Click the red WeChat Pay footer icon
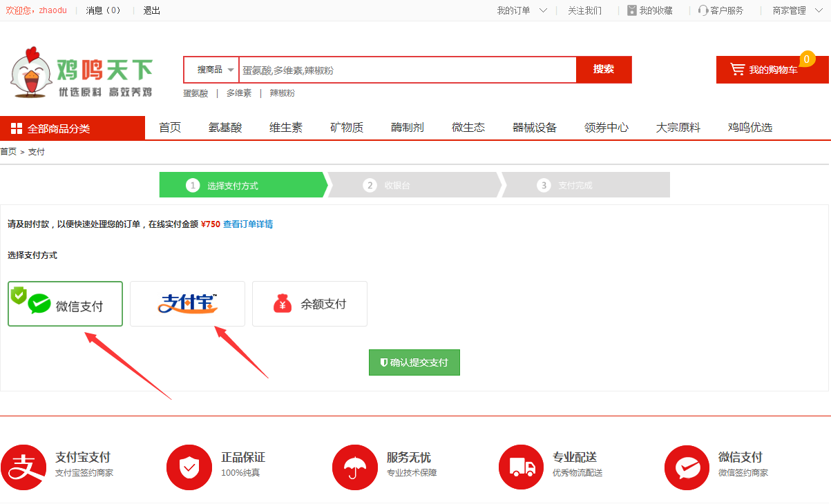This screenshot has height=504, width=831. coord(687,467)
